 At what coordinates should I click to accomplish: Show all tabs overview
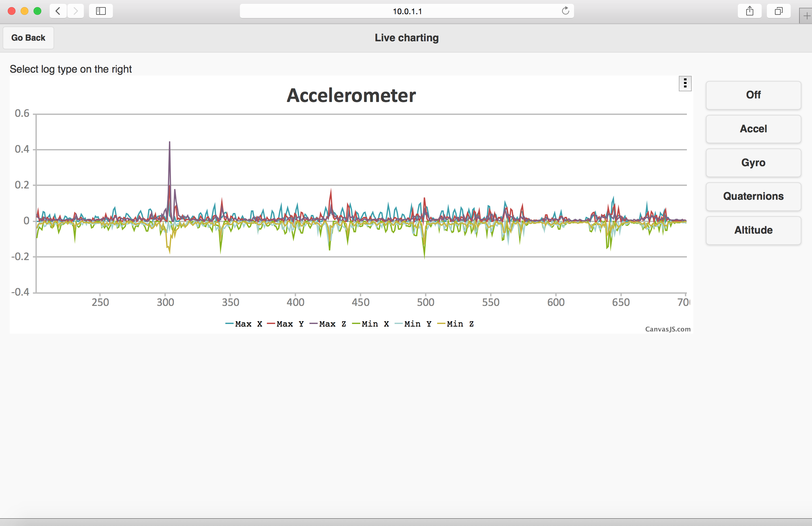[x=778, y=11]
